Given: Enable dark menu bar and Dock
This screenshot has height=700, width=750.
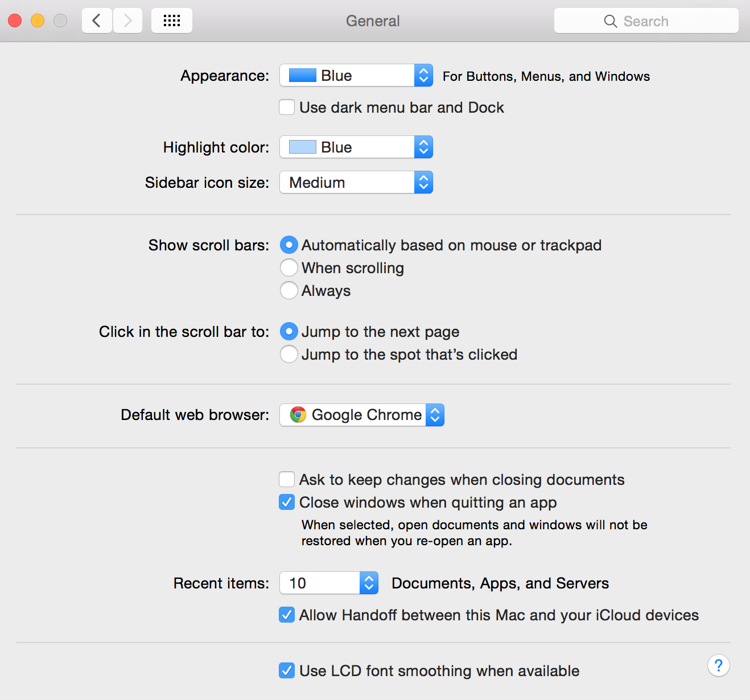Looking at the screenshot, I should click(287, 108).
